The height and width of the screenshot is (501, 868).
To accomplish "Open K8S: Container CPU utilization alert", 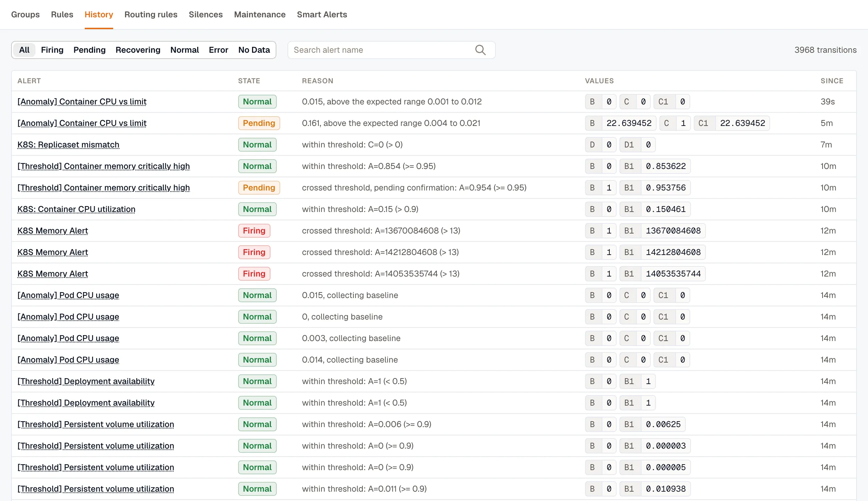I will pyautogui.click(x=76, y=209).
